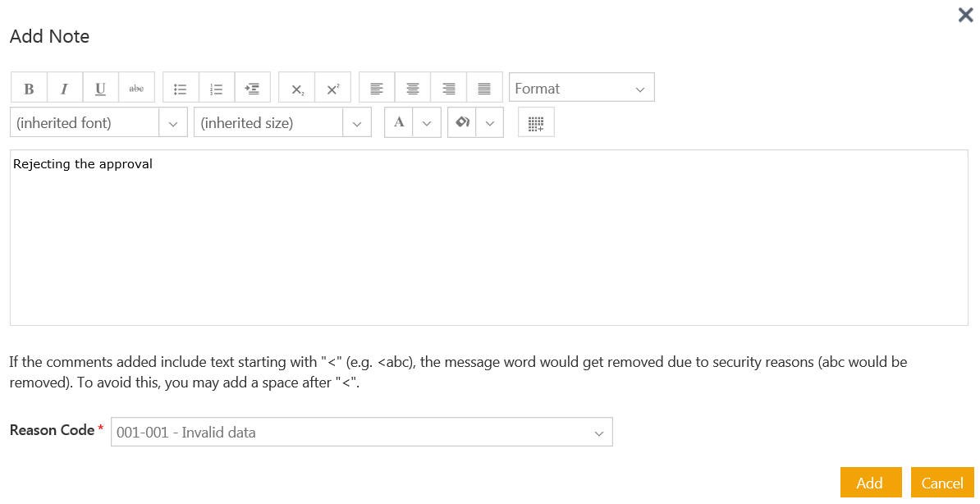This screenshot has width=980, height=504.
Task: Insert a numbered list
Action: pyautogui.click(x=217, y=89)
